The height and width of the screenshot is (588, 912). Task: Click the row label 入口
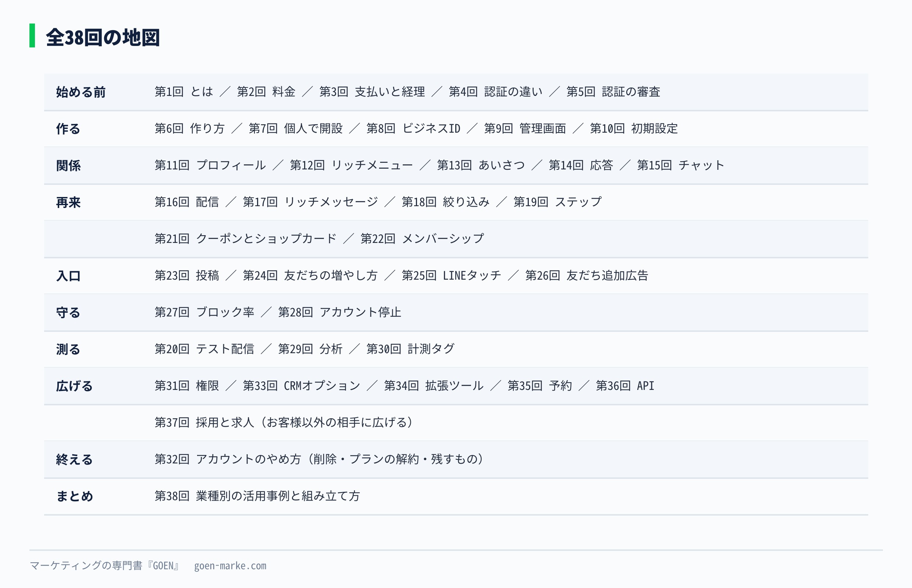point(68,276)
